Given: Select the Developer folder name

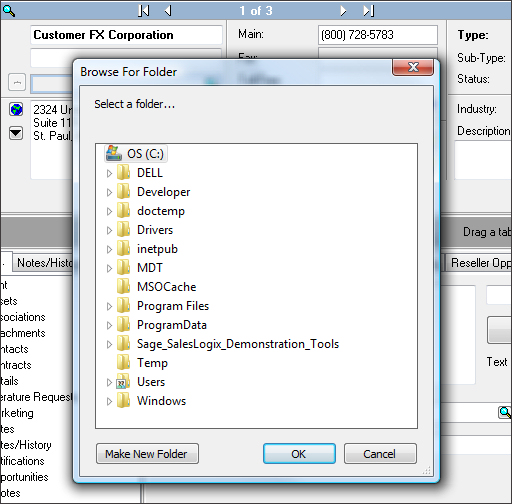Looking at the screenshot, I should pyautogui.click(x=163, y=192).
